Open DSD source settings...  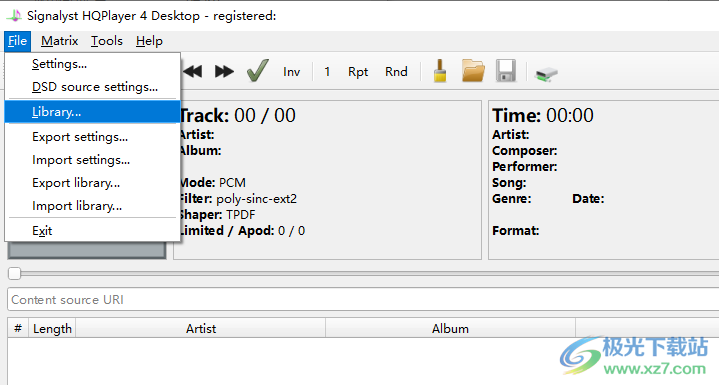coord(92,87)
